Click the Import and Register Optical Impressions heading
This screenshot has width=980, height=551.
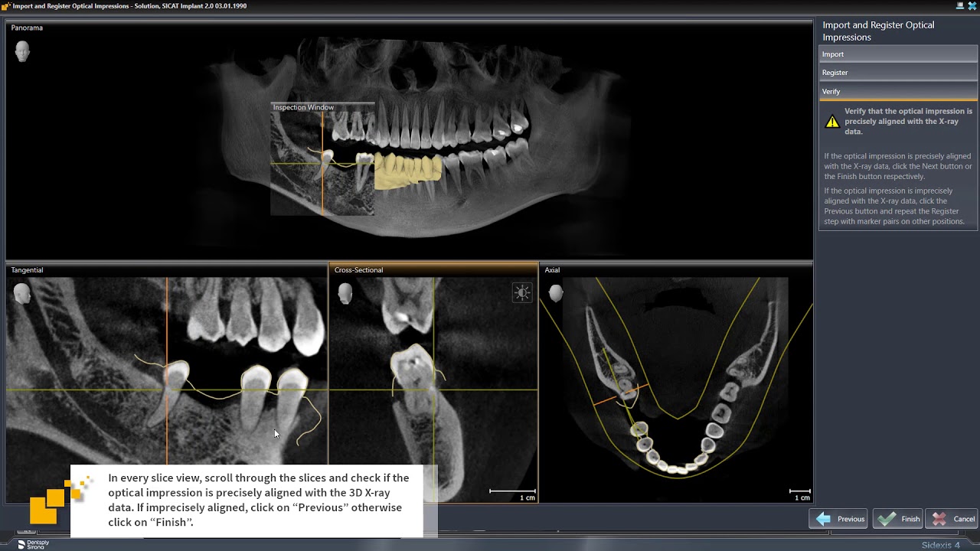click(x=878, y=31)
